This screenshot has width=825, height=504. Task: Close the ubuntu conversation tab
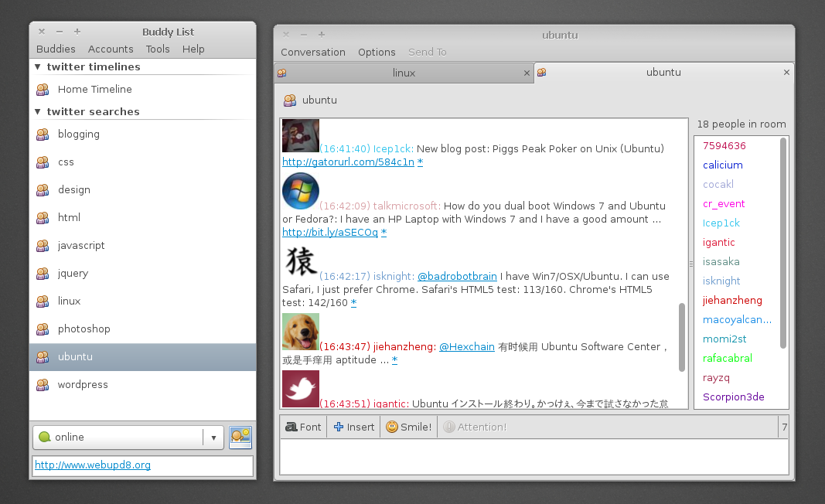tap(786, 72)
